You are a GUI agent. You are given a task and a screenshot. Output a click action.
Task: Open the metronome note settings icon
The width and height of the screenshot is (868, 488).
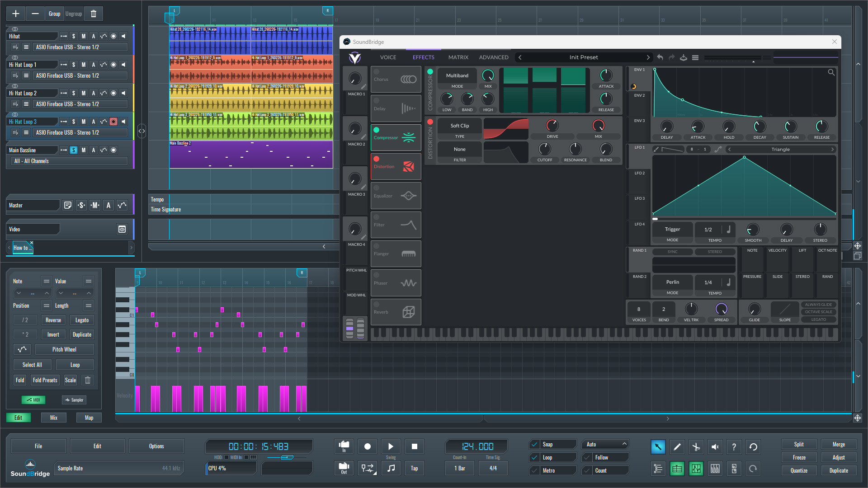(x=391, y=468)
